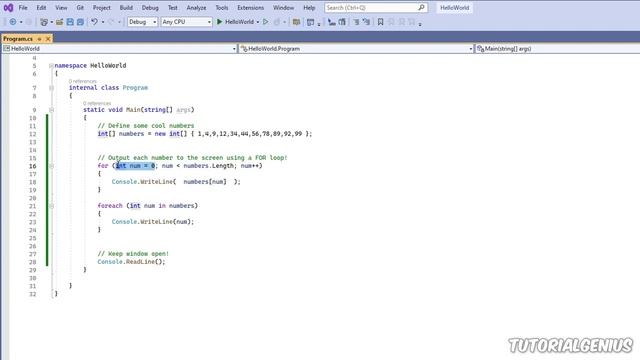The image size is (640, 360).
Task: Collapse the for loop block
Action: point(51,166)
